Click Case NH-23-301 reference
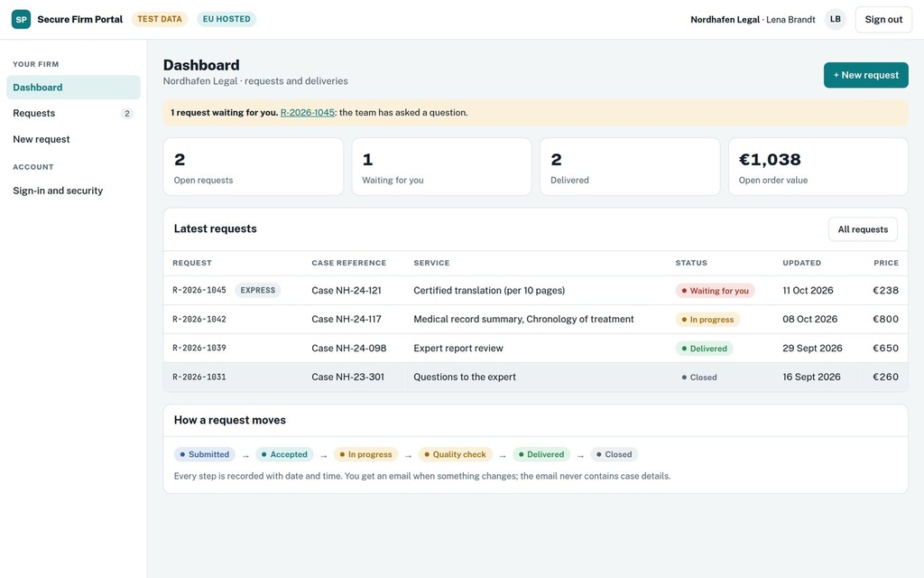 point(347,377)
